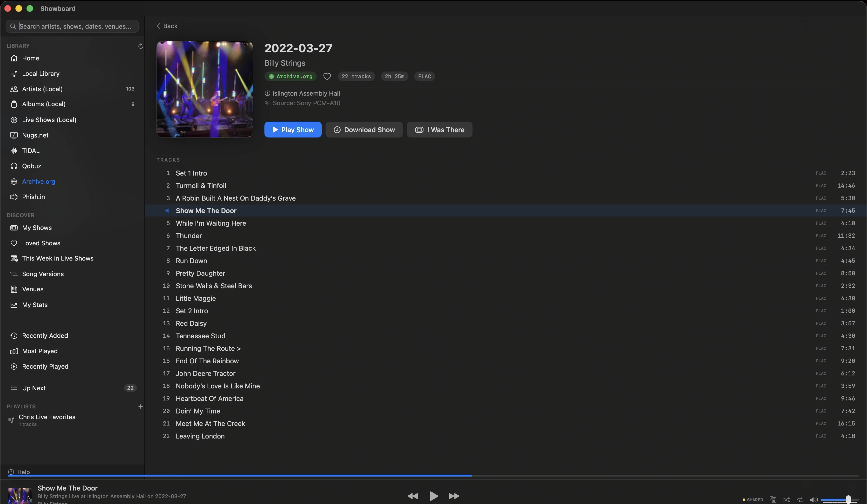Toggle repeat playback mode
The height and width of the screenshot is (504, 867).
pyautogui.click(x=800, y=499)
